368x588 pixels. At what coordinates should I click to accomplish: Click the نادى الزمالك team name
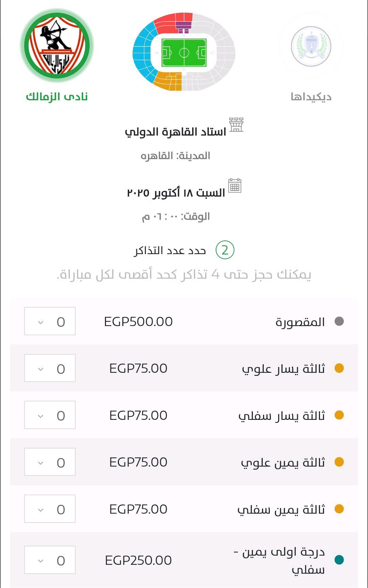pyautogui.click(x=57, y=97)
